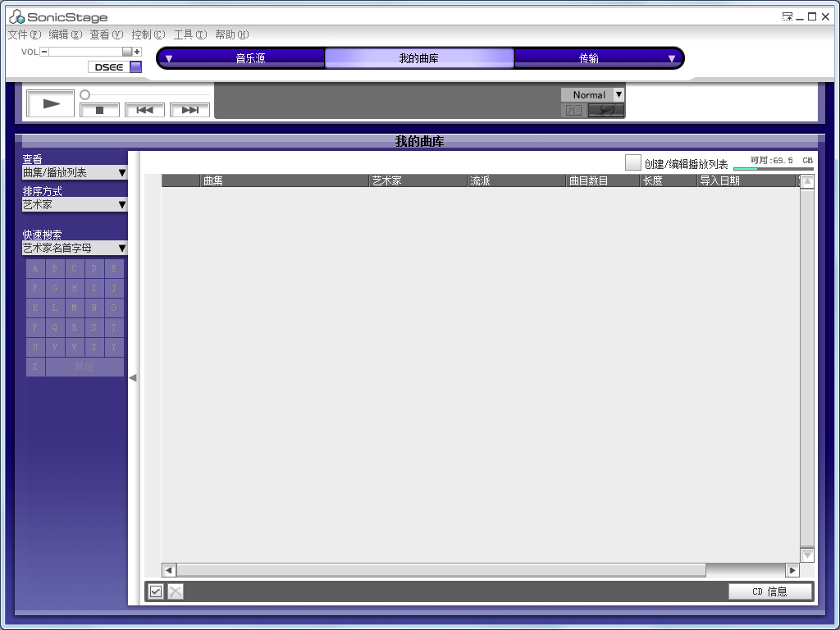The height and width of the screenshot is (630, 840).
Task: Open the 控制(C) menu
Action: point(148,34)
